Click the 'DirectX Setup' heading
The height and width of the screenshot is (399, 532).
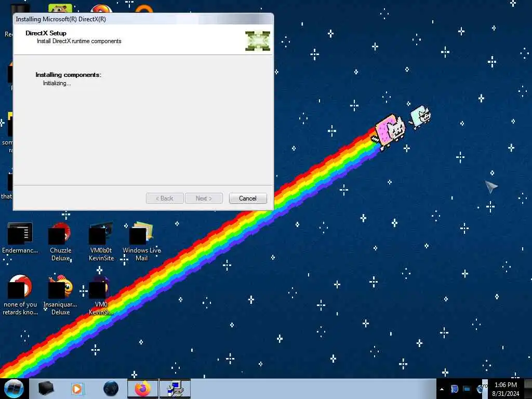point(46,33)
